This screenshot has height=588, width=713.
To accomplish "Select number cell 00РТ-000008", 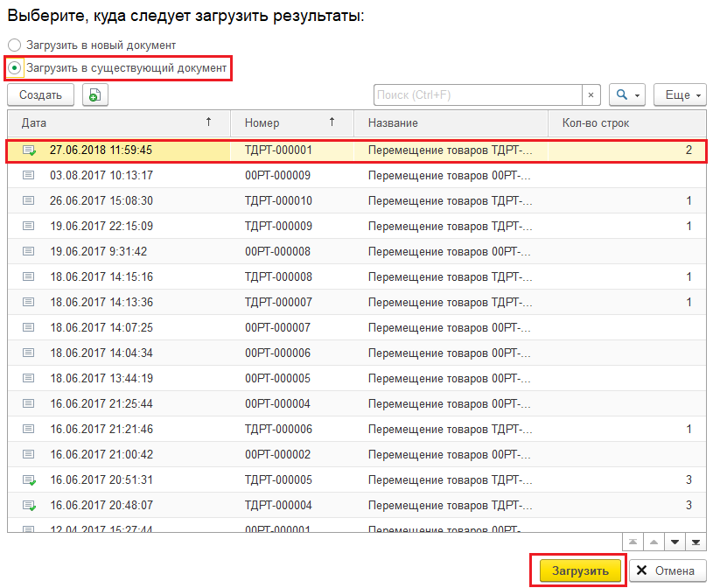I will tap(278, 251).
